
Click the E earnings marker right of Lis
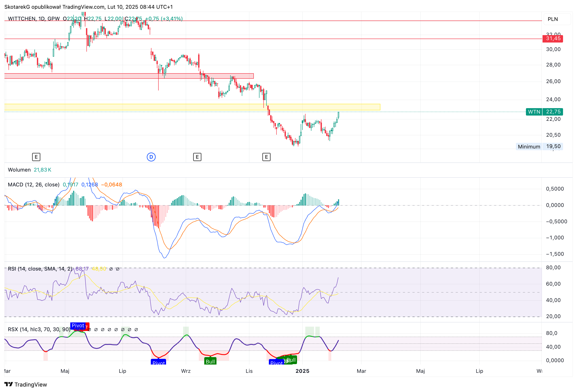266,157
